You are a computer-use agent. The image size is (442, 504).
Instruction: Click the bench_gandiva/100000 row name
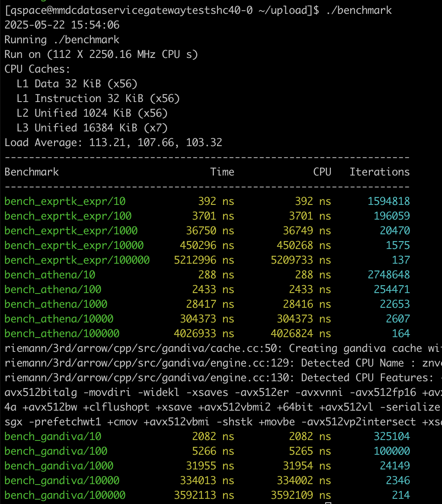click(x=65, y=495)
